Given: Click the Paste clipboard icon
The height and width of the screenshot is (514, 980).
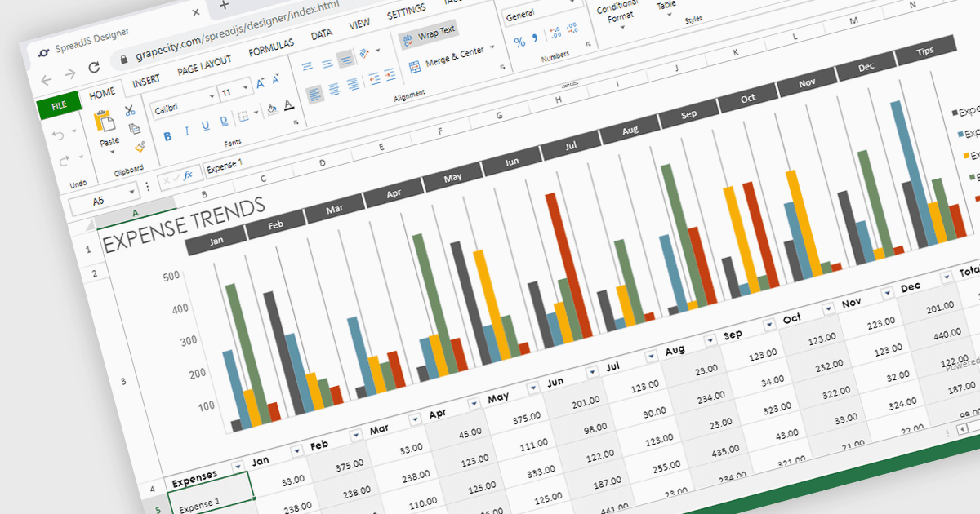Looking at the screenshot, I should click(x=105, y=122).
